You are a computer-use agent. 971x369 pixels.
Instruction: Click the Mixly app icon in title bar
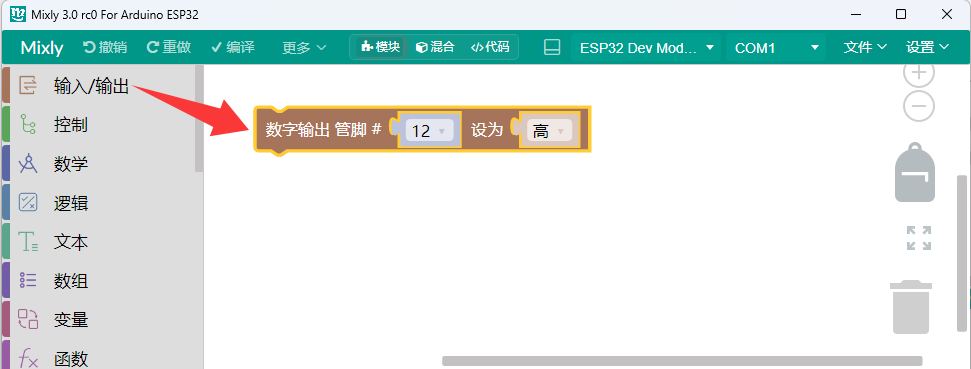18,14
